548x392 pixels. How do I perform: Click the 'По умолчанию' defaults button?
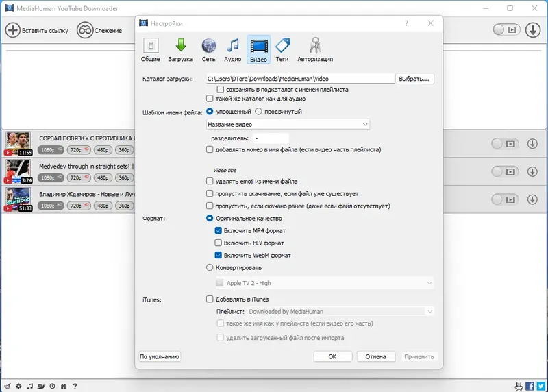click(x=160, y=356)
